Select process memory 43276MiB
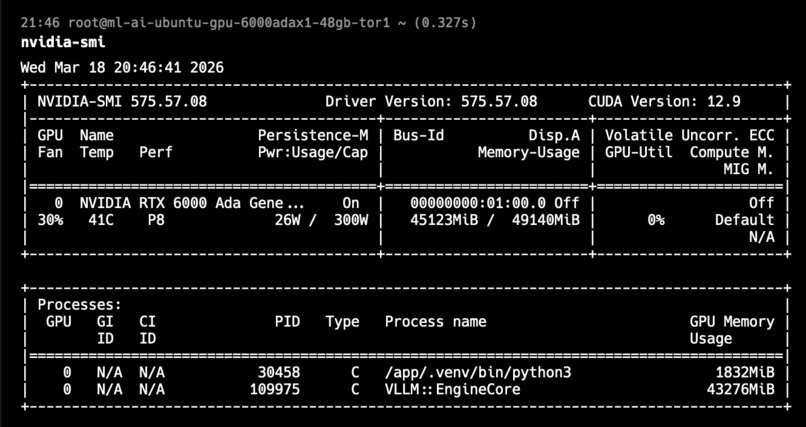 740,389
